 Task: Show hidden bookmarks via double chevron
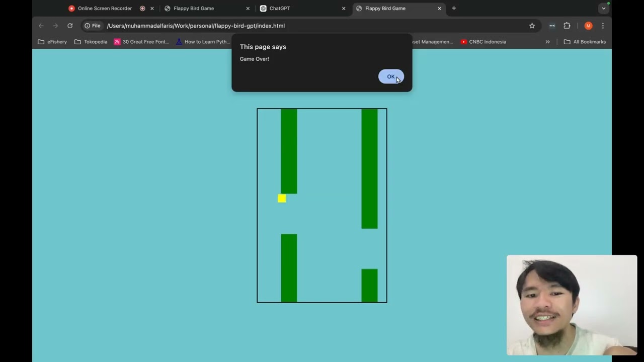(x=547, y=42)
